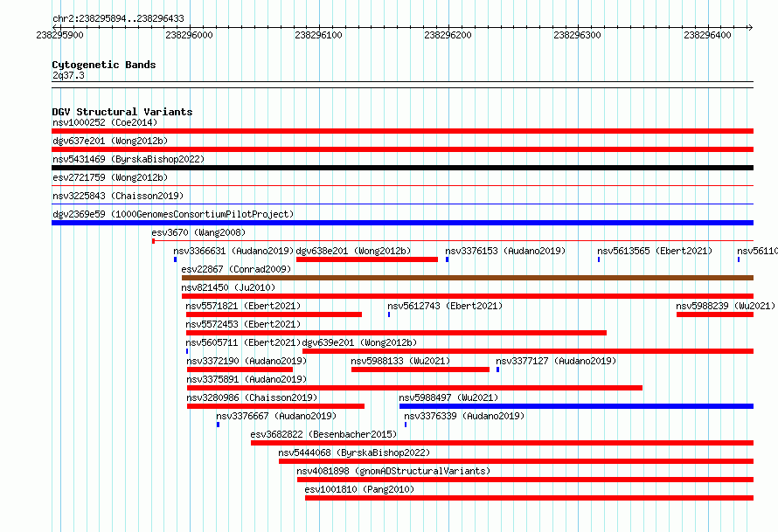Select the blue marker under nsv3376153
This screenshot has width=778, height=532.
447,259
